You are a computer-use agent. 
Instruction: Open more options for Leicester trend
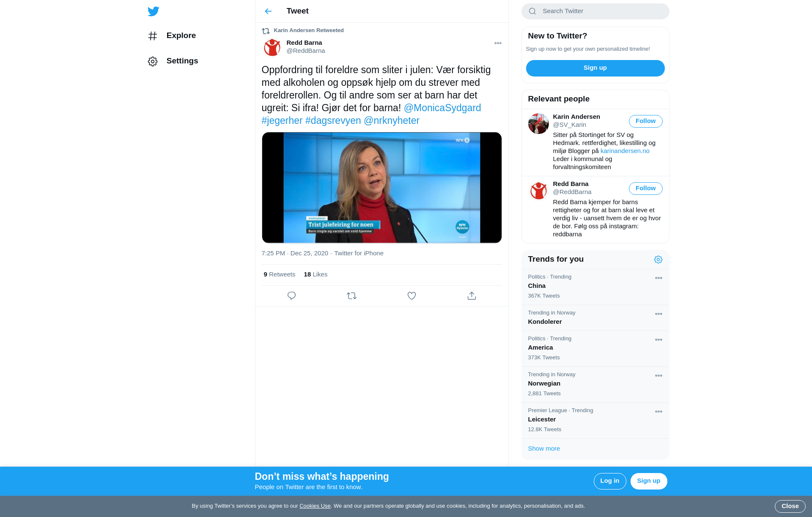click(658, 412)
